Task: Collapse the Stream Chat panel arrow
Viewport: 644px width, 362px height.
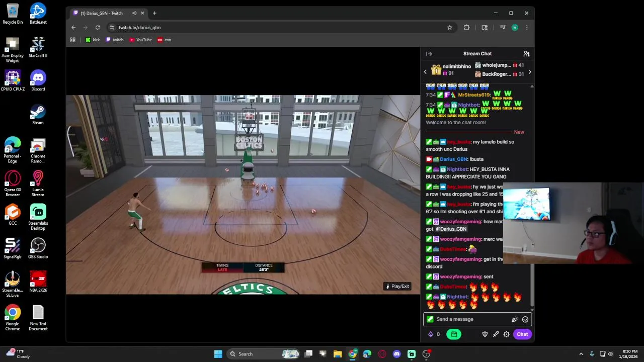Action: point(429,54)
